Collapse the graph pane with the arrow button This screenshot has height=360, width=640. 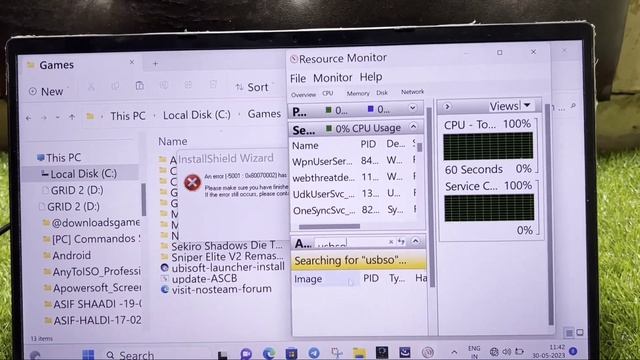(447, 107)
